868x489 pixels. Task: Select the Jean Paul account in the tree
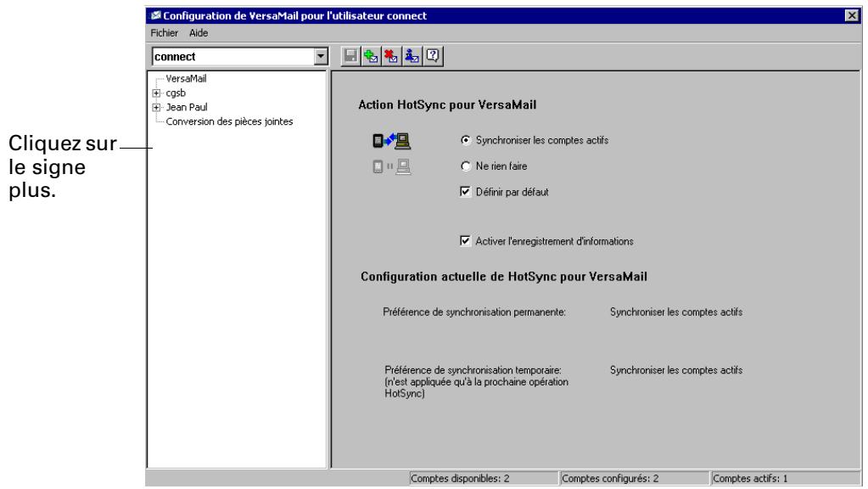(187, 108)
